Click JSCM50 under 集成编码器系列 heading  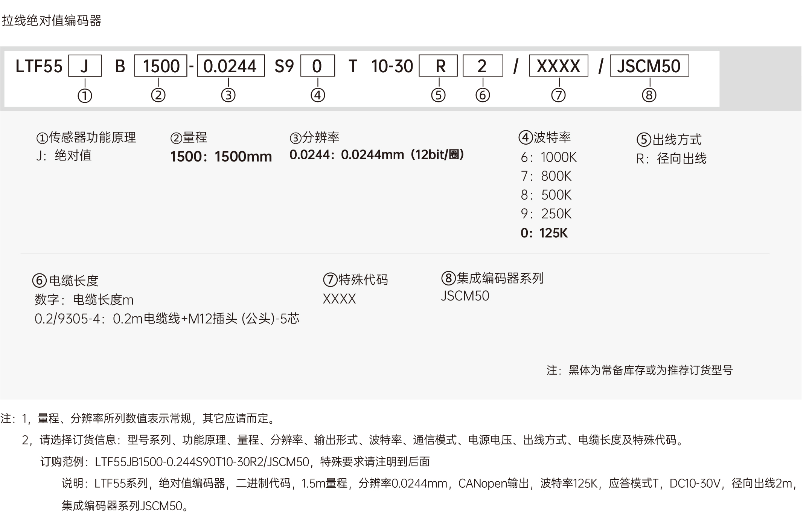pos(465,296)
